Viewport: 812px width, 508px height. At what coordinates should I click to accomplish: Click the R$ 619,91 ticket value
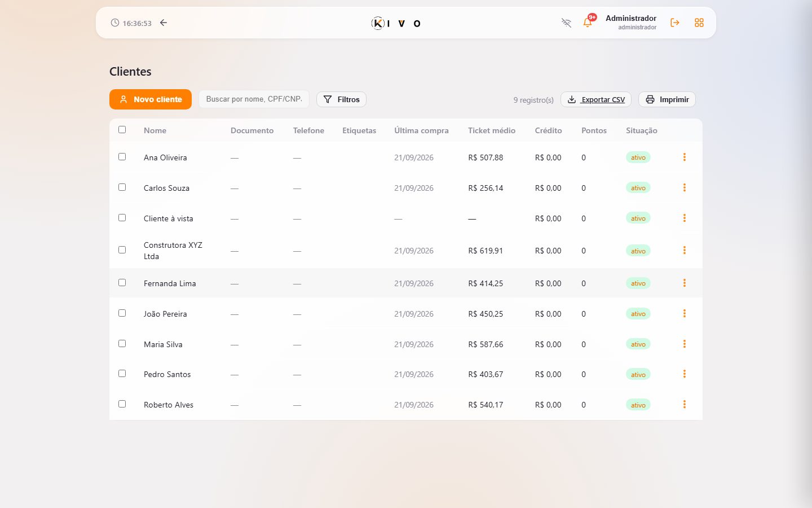pyautogui.click(x=486, y=251)
